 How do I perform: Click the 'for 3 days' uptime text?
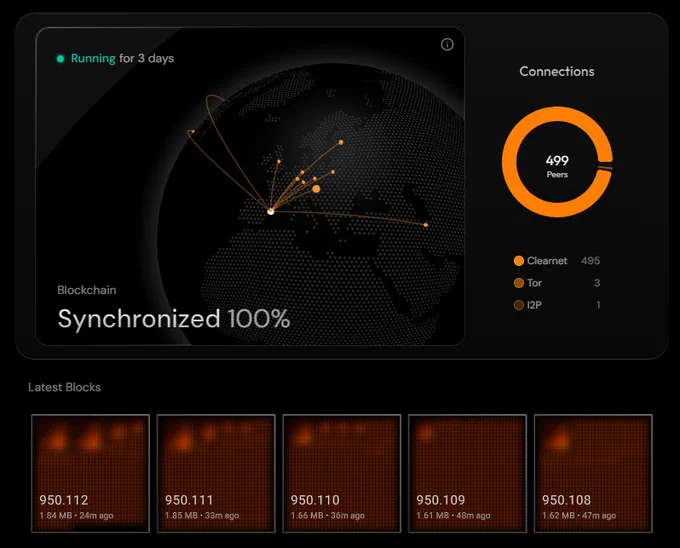point(147,59)
